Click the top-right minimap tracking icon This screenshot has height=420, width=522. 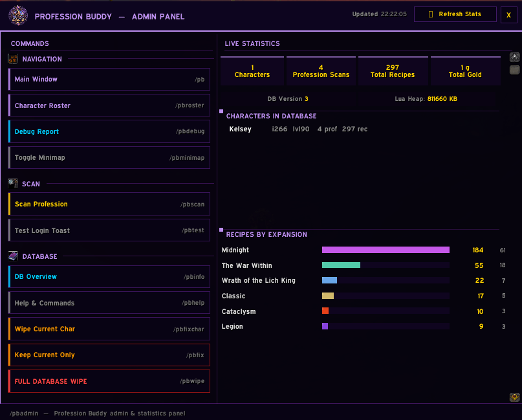point(515,58)
